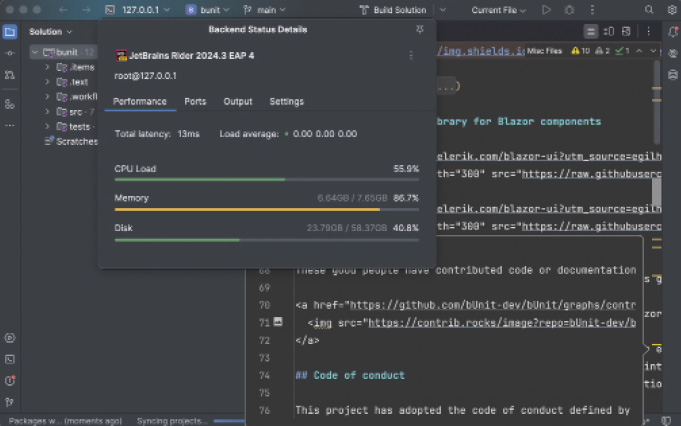Viewport: 681px width, 426px height.
Task: Expand the src folder
Action: (x=47, y=112)
